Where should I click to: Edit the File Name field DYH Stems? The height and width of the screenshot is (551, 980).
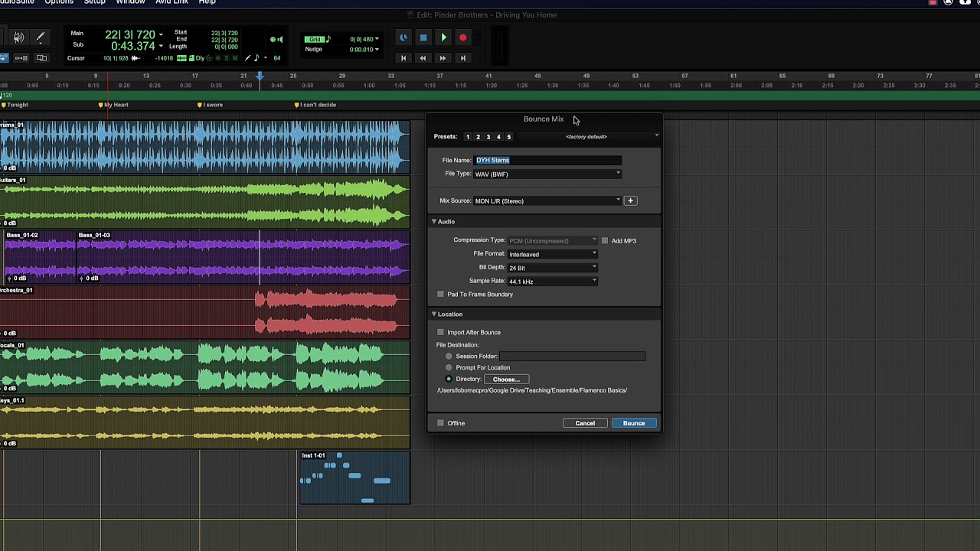click(548, 160)
